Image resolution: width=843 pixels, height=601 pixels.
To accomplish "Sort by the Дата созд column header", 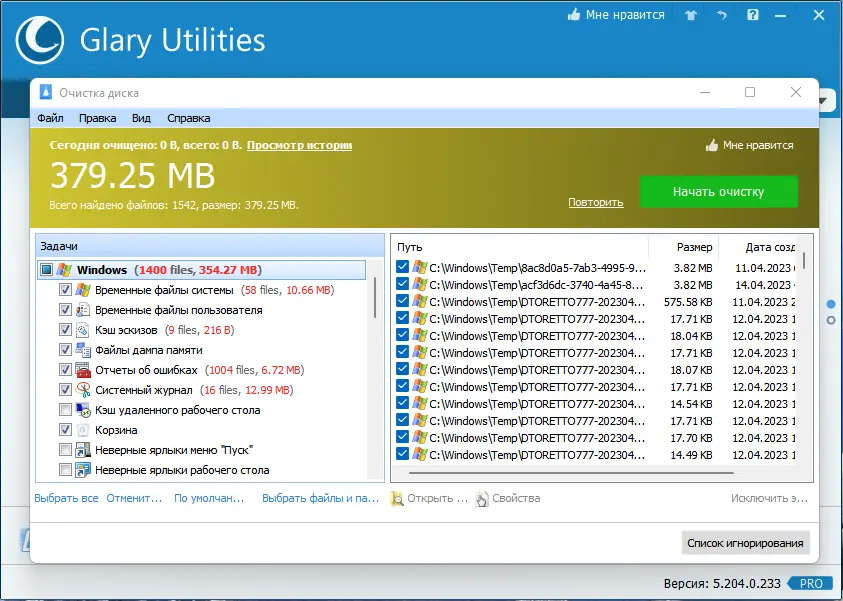I will (x=758, y=247).
